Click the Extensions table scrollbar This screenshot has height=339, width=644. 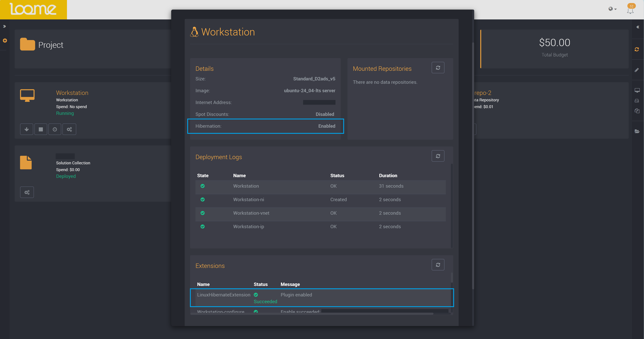452,278
